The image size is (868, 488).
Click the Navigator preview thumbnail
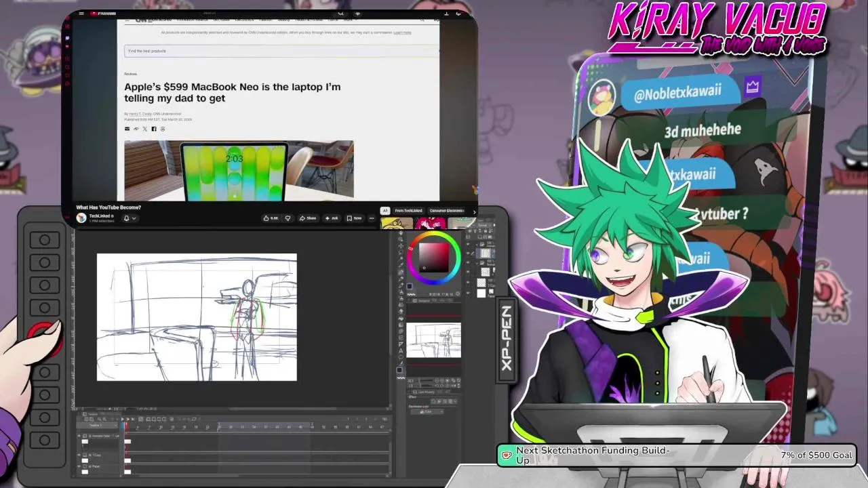[x=434, y=340]
